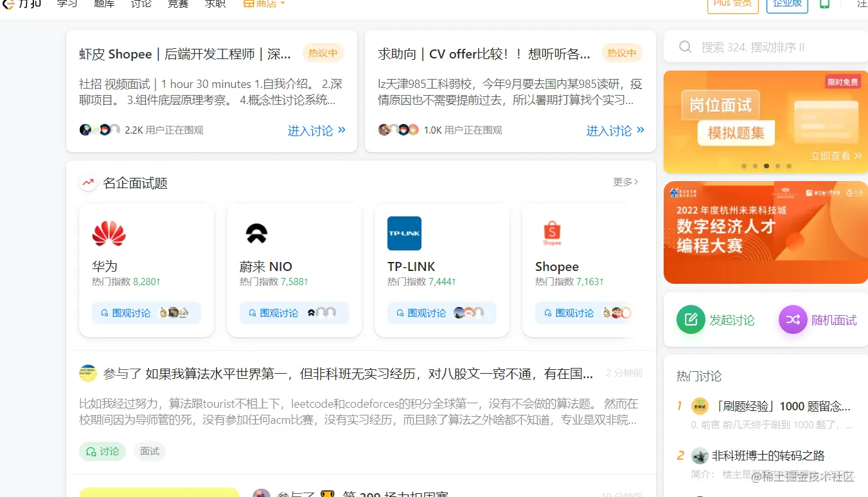
Task: Click viewer avatars on CV offer比较 card
Action: point(398,130)
